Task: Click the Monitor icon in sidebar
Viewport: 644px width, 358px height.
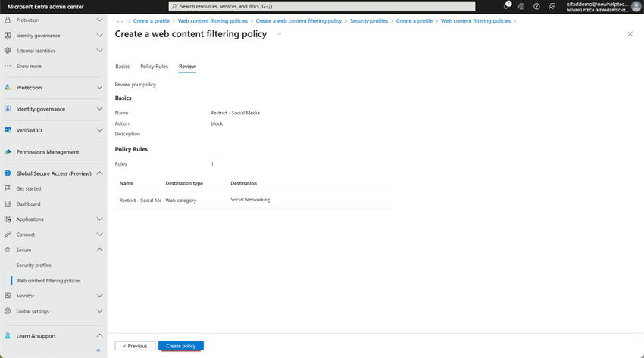Action: pyautogui.click(x=8, y=296)
